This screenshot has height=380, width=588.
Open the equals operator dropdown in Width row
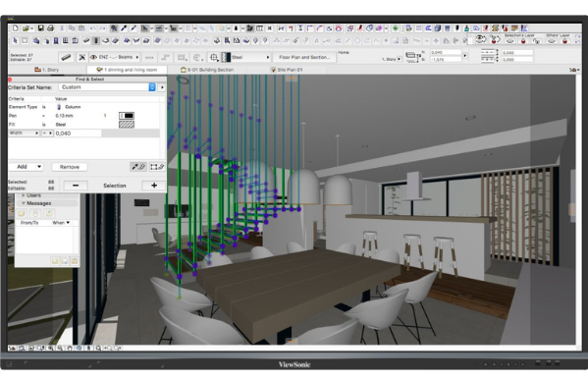[x=47, y=134]
